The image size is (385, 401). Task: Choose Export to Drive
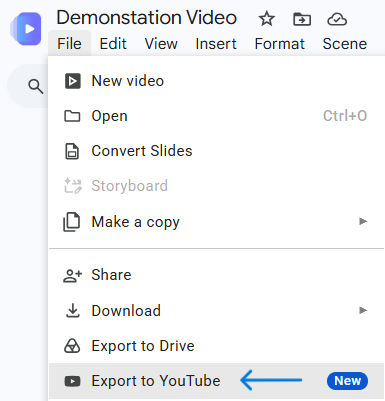217,346
